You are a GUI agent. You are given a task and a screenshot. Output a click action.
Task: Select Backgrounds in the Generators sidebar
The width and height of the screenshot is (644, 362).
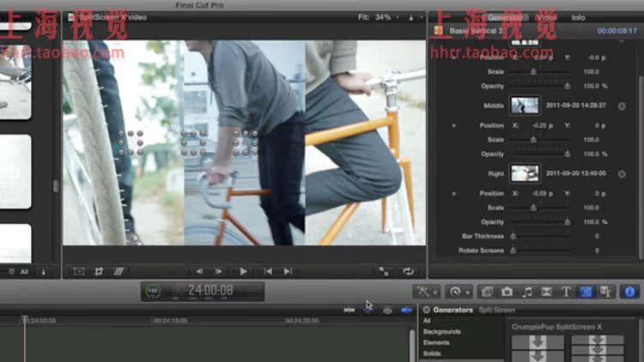pyautogui.click(x=442, y=332)
